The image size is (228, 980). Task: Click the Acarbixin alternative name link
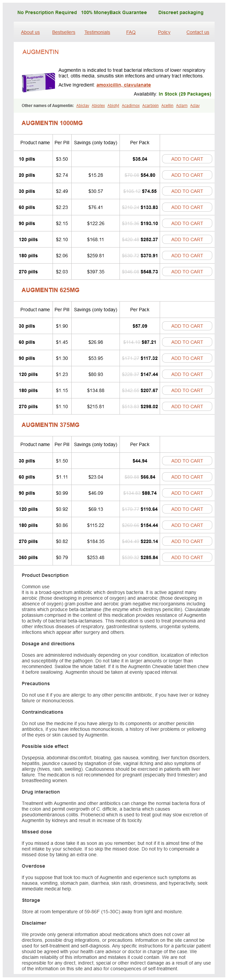pyautogui.click(x=150, y=106)
